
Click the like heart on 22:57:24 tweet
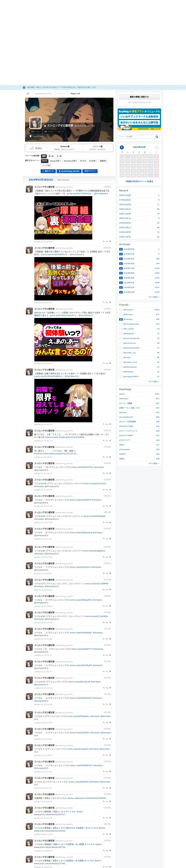tap(110, 241)
